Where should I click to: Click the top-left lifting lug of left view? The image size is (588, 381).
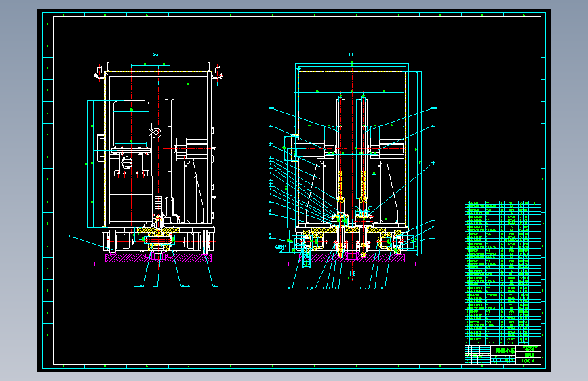coord(98,73)
